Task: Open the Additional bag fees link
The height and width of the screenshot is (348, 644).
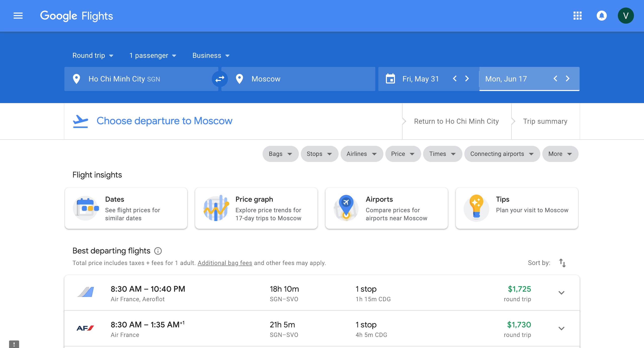Action: click(x=225, y=263)
